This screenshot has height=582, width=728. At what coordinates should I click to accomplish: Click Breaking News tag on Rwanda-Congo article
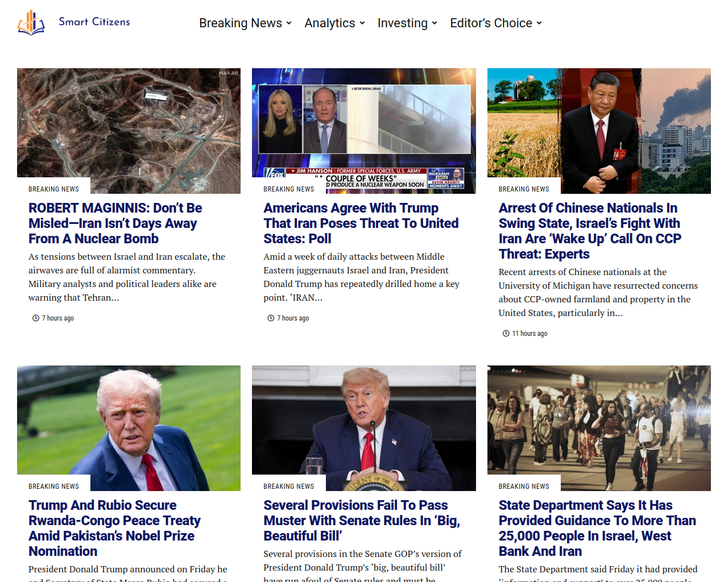(53, 487)
